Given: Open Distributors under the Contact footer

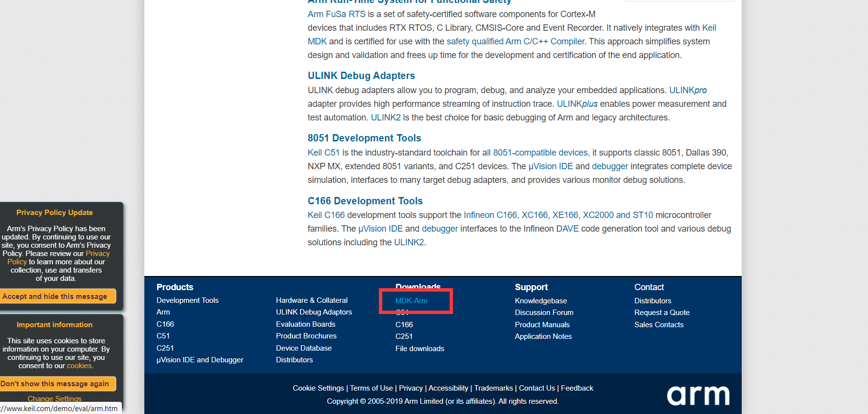Looking at the screenshot, I should coord(652,301).
